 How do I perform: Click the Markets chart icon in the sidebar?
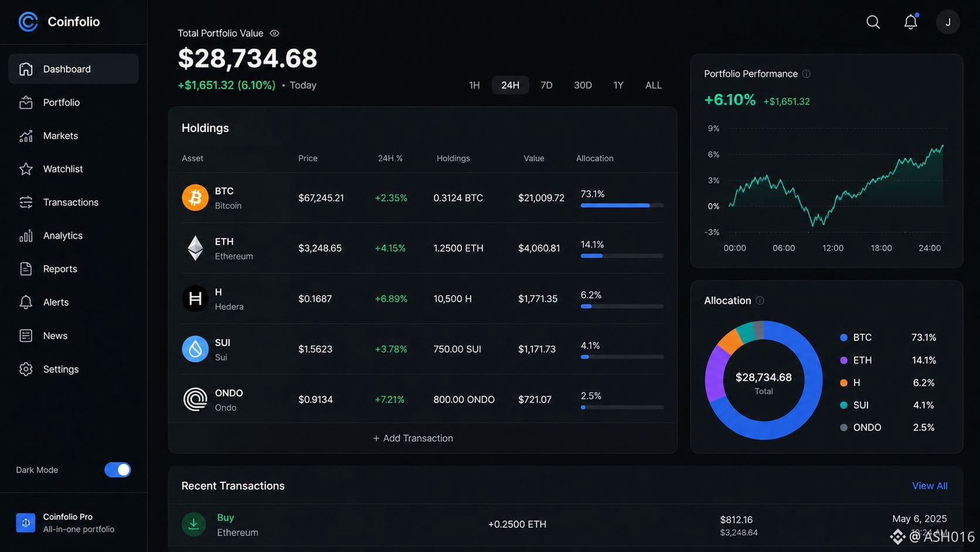[26, 136]
